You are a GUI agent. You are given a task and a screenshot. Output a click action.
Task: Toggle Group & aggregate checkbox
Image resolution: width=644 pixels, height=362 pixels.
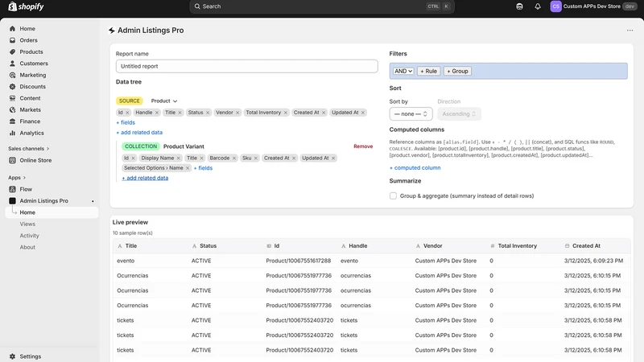[393, 195]
